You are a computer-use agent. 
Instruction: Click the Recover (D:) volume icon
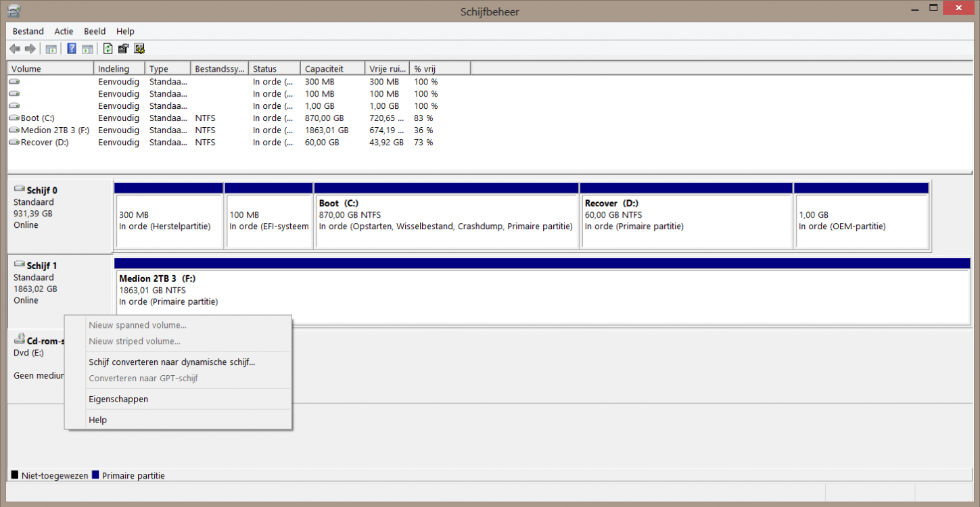point(14,142)
